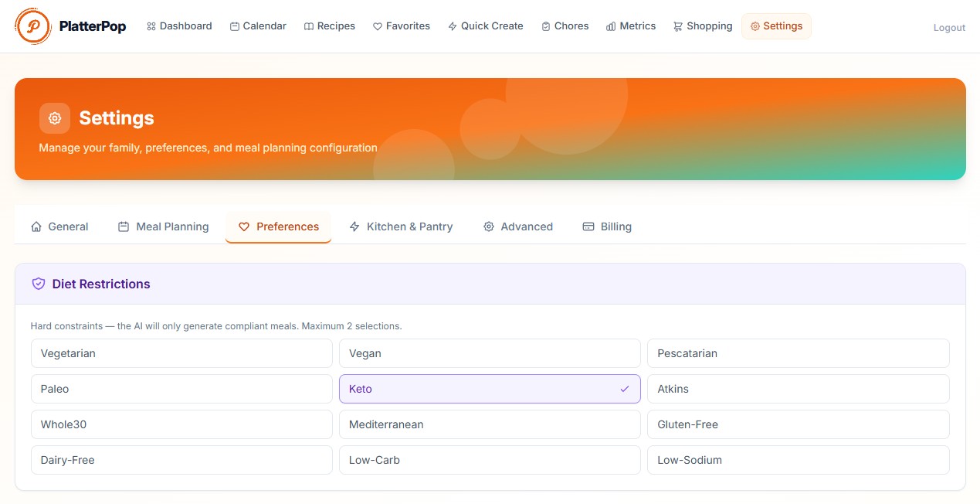
Task: Click the lightning icon on Kitchen & Pantry tab
Action: (x=354, y=226)
